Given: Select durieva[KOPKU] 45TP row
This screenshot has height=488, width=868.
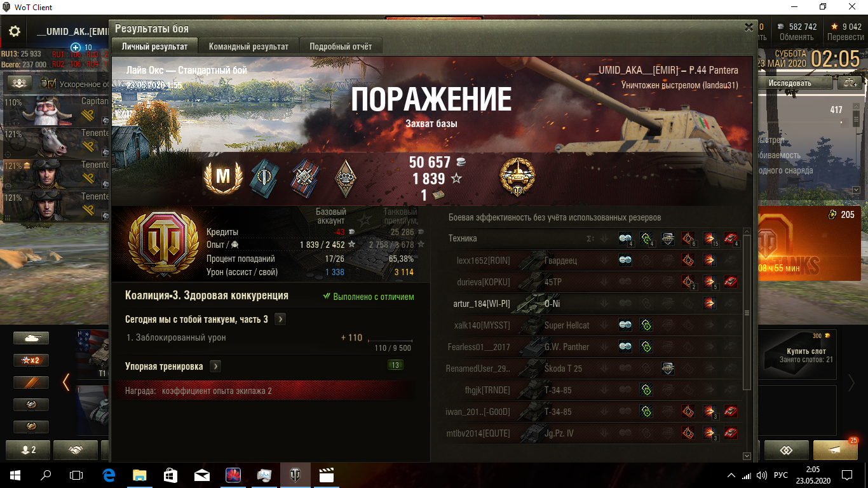Looking at the screenshot, I should [592, 282].
